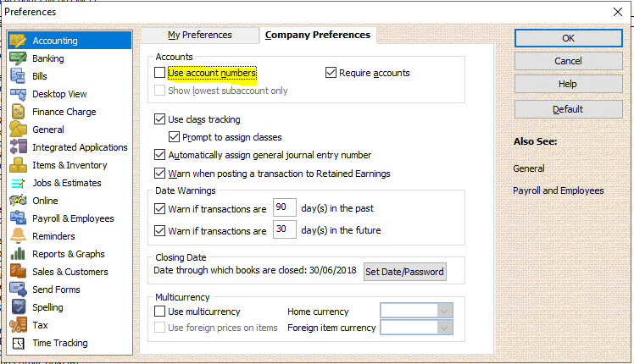
Task: Switch to the My Preferences tab
Action: point(200,36)
